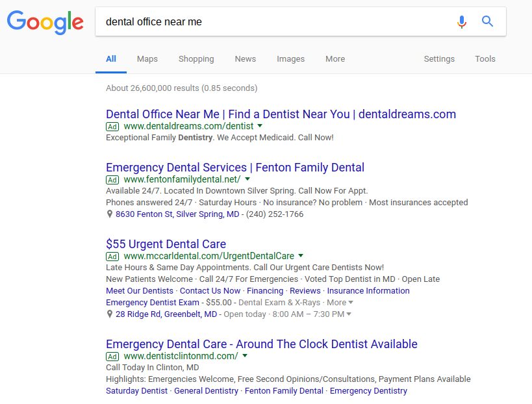The image size is (532, 404).
Task: Click 'Exceptional Family Dentistry' ad description
Action: (x=220, y=138)
